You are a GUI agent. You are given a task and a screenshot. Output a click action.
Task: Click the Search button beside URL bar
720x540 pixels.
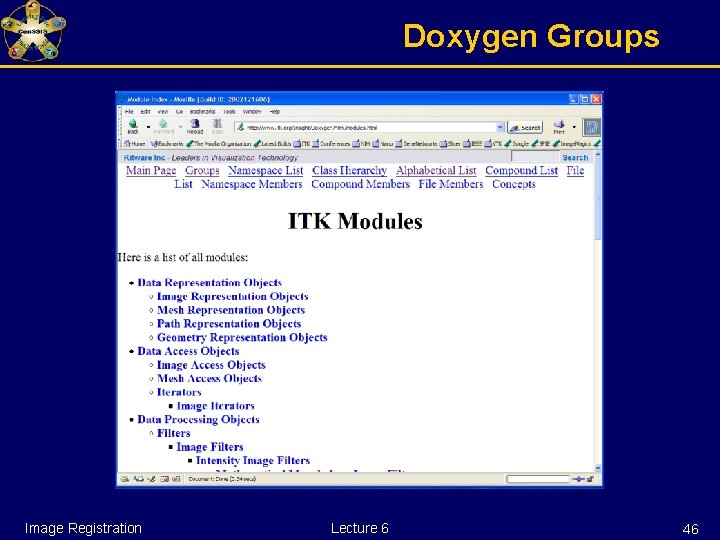[525, 127]
